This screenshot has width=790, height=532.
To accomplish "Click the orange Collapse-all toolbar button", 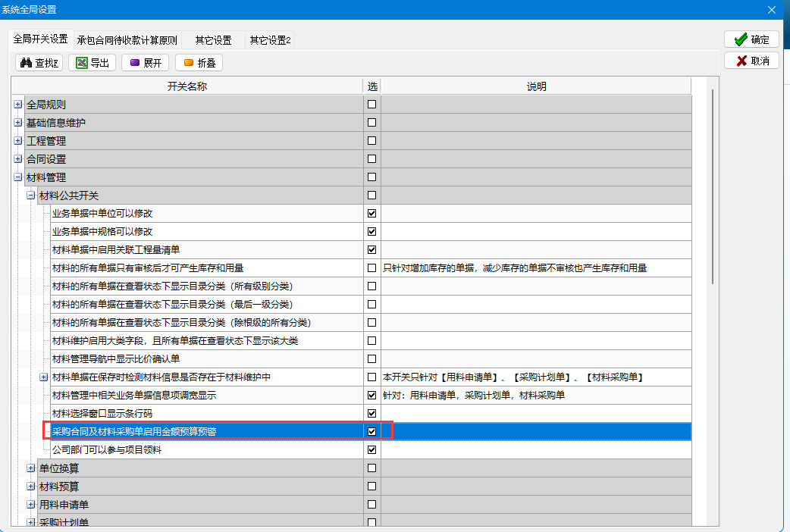I will (199, 63).
